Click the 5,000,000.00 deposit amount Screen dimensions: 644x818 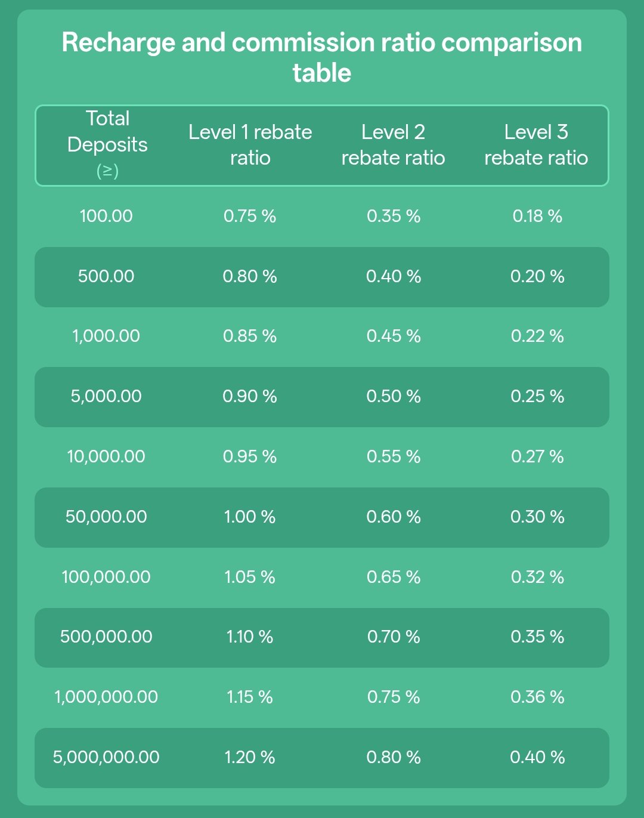point(106,757)
